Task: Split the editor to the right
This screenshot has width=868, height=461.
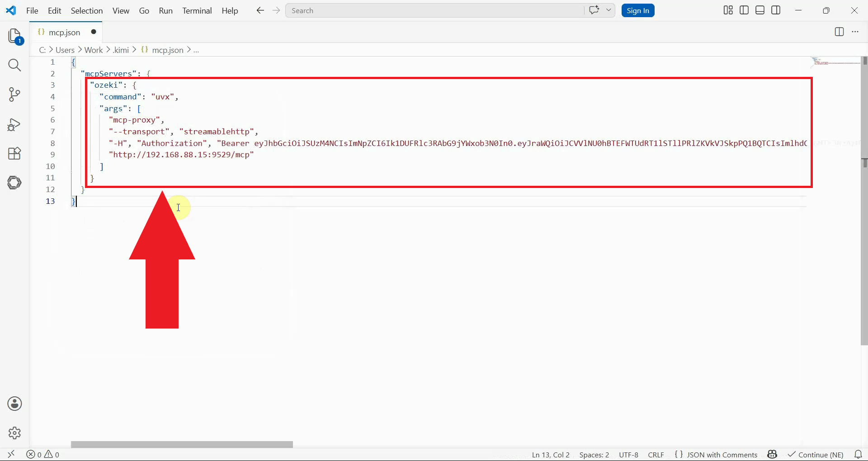Action: tap(839, 32)
